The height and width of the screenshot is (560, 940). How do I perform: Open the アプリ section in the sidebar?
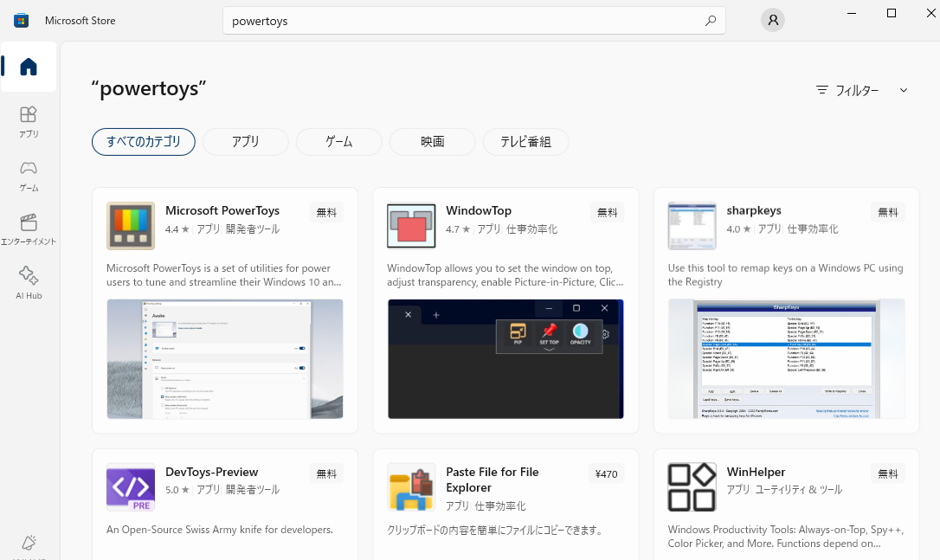click(29, 119)
